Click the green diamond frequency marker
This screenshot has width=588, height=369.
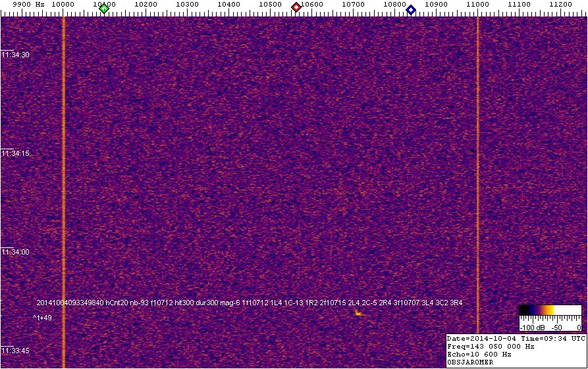tap(103, 9)
